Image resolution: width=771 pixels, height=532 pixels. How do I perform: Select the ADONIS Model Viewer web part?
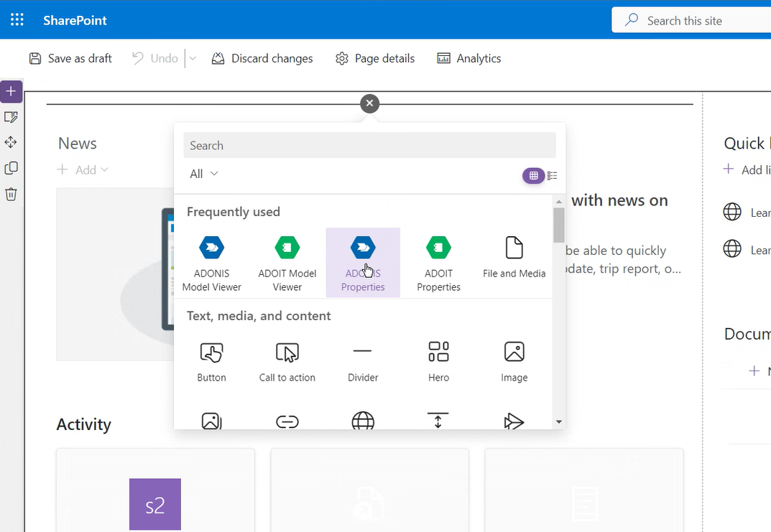pyautogui.click(x=212, y=263)
